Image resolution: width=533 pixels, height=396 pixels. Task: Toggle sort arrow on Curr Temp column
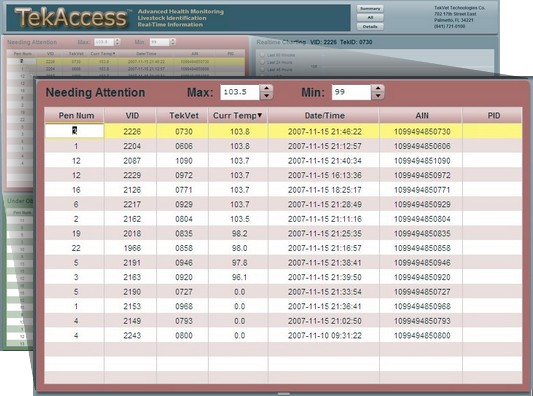click(260, 116)
